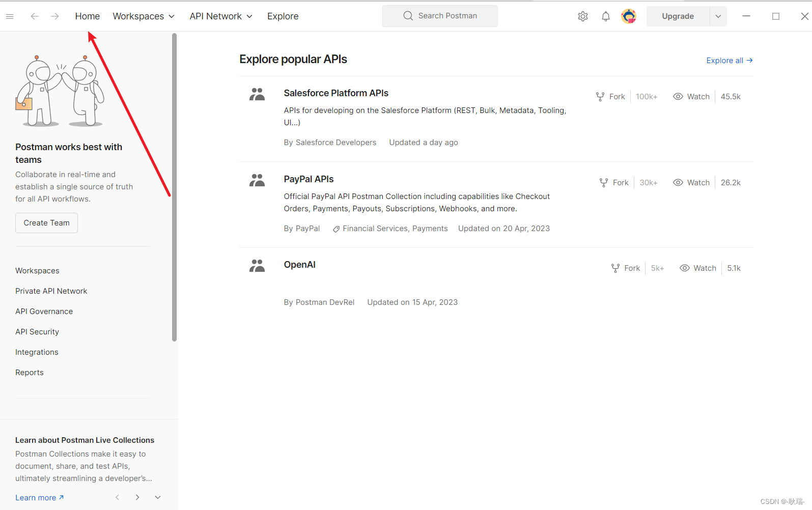Open API Governance in sidebar
This screenshot has width=812, height=510.
(44, 311)
